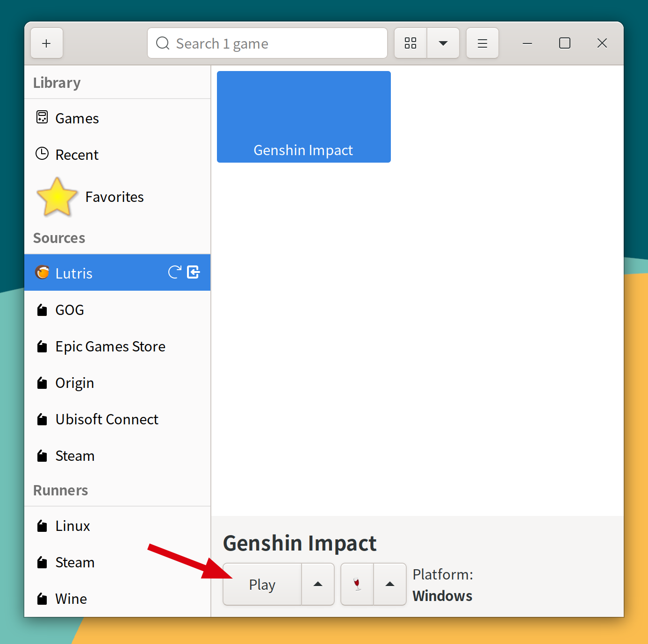Focus the Search 1 game field

click(x=267, y=43)
